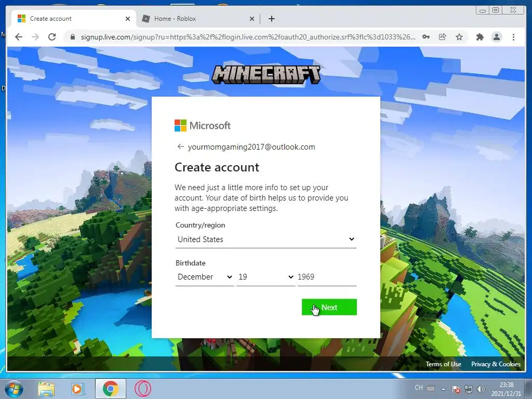Open a new browser tab
The width and height of the screenshot is (532, 399).
[x=271, y=19]
